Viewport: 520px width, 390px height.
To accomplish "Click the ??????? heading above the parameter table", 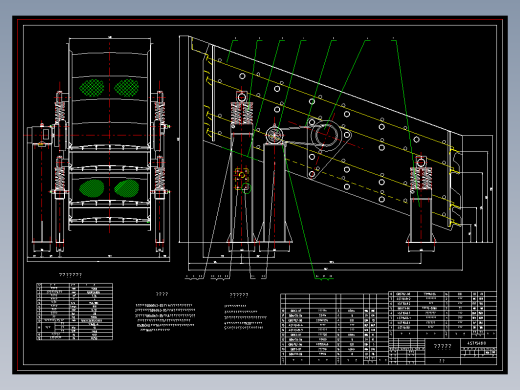I will [70, 275].
